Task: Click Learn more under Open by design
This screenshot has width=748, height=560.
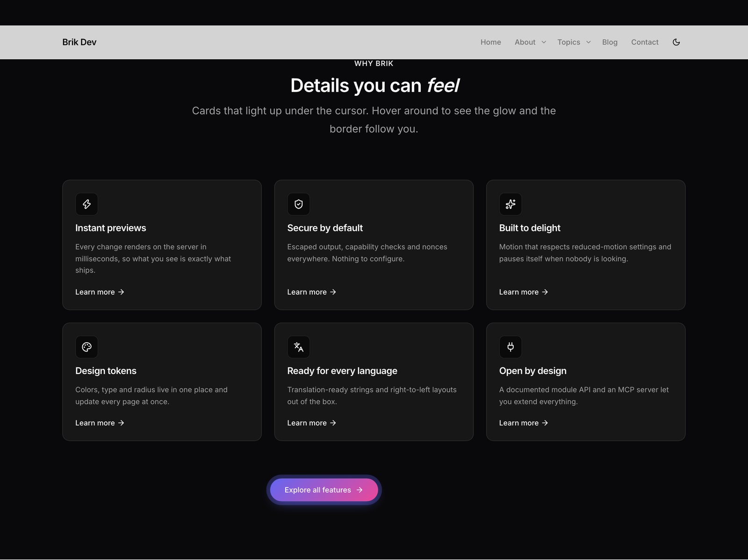Action: click(524, 423)
